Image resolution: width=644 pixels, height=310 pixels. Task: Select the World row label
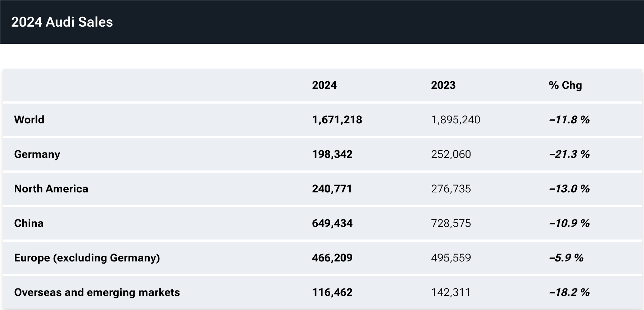coord(29,120)
